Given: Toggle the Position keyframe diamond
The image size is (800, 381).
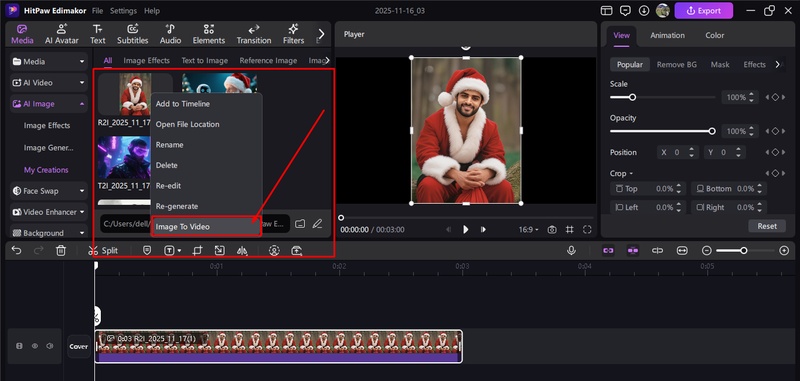Looking at the screenshot, I should [x=775, y=152].
